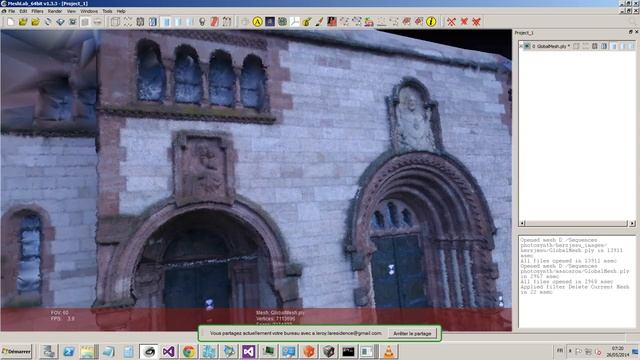
Task: Open the Help menu
Action: coord(121,11)
